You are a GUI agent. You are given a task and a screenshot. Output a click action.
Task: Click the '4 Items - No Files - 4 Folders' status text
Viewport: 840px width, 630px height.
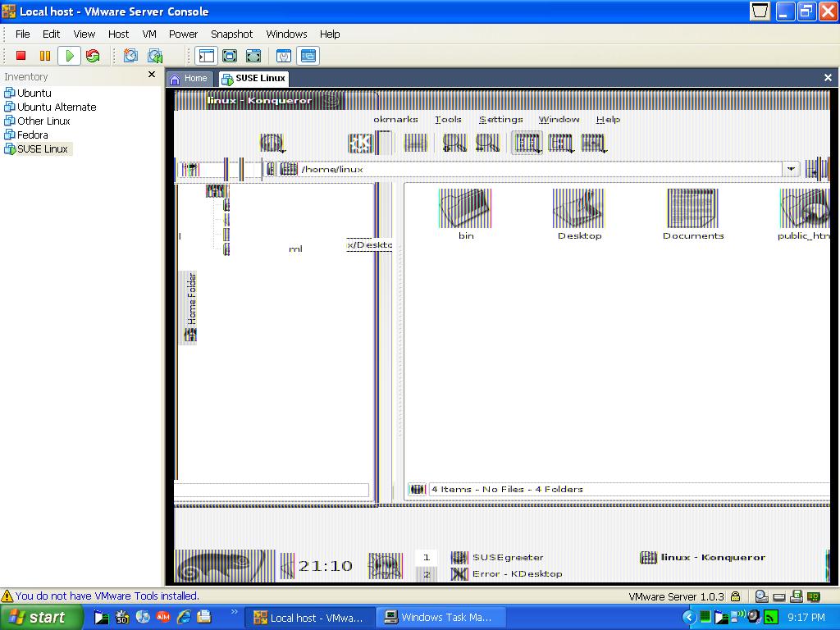coord(507,489)
